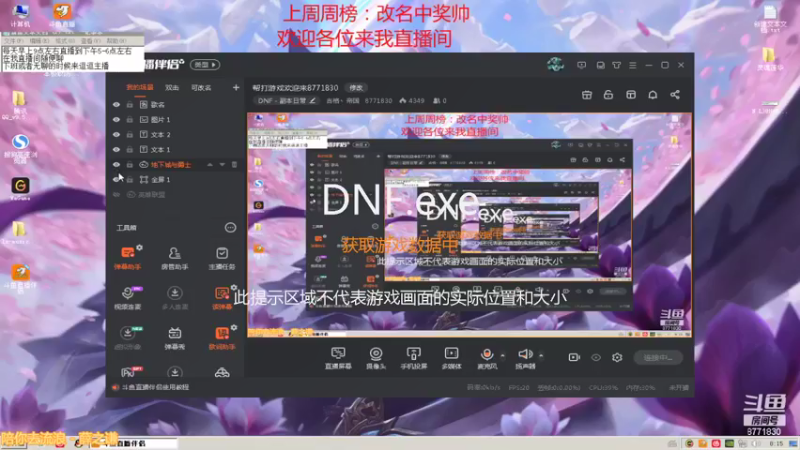Expand microphone options arrow
This screenshot has height=450, width=800.
(x=503, y=355)
